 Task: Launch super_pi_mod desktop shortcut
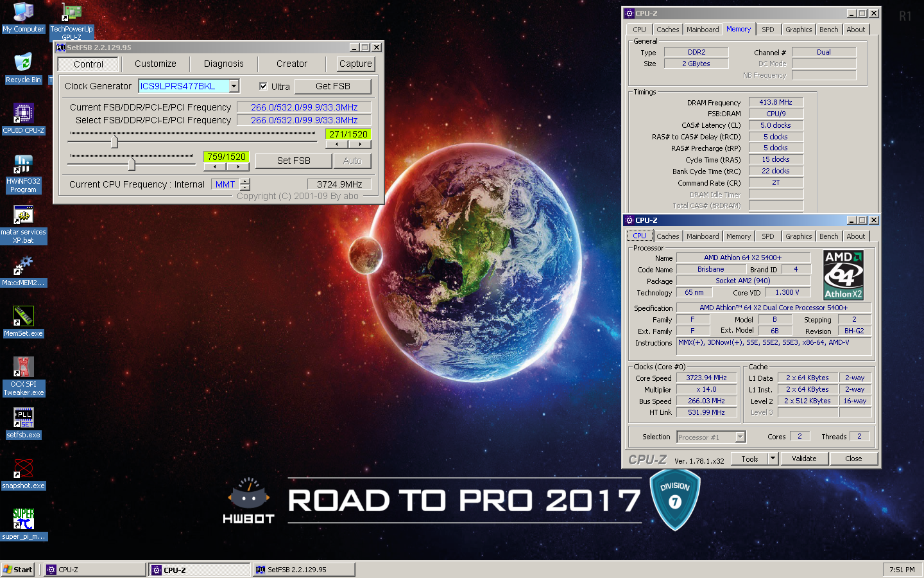pos(23,524)
